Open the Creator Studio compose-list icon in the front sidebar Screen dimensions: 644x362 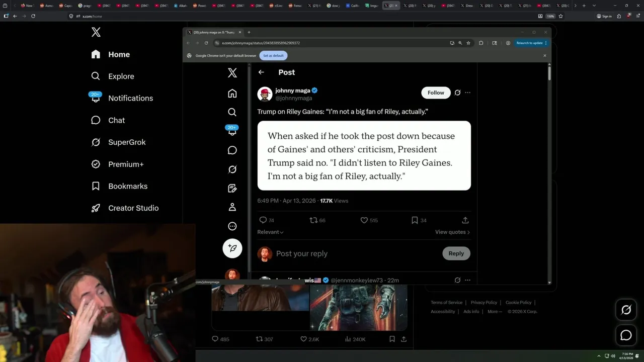coord(232,189)
